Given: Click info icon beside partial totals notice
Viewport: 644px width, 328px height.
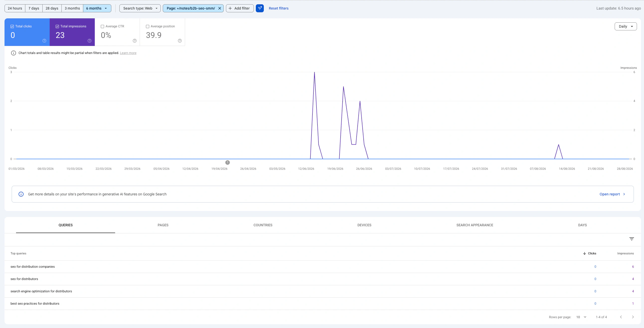Looking at the screenshot, I should click(14, 53).
